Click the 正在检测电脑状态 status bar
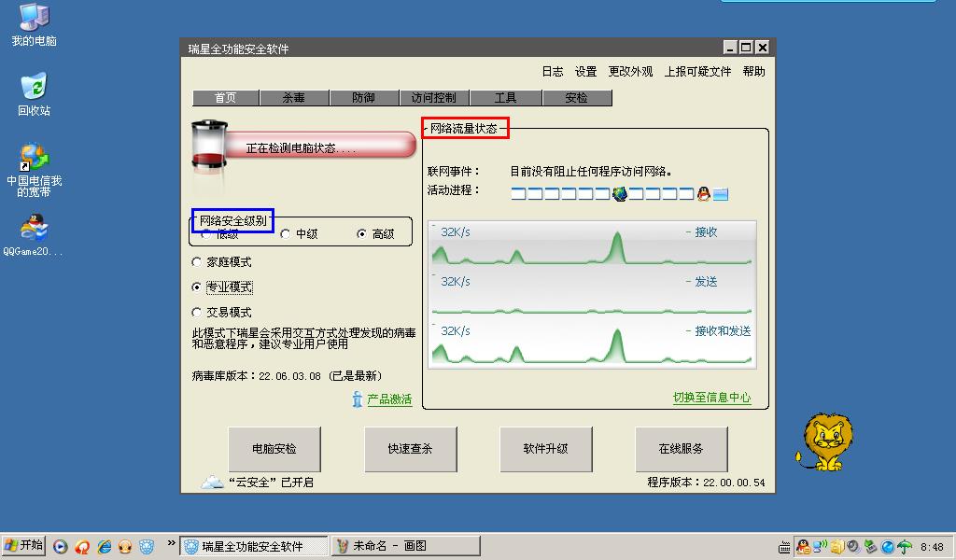Viewport: 956px width, 560px height. tap(320, 147)
